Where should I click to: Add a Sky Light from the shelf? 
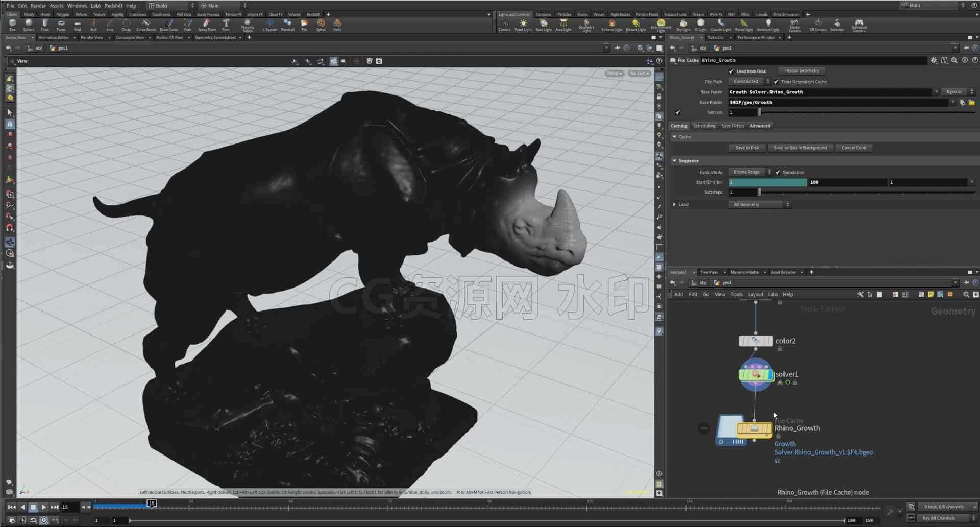[x=683, y=25]
